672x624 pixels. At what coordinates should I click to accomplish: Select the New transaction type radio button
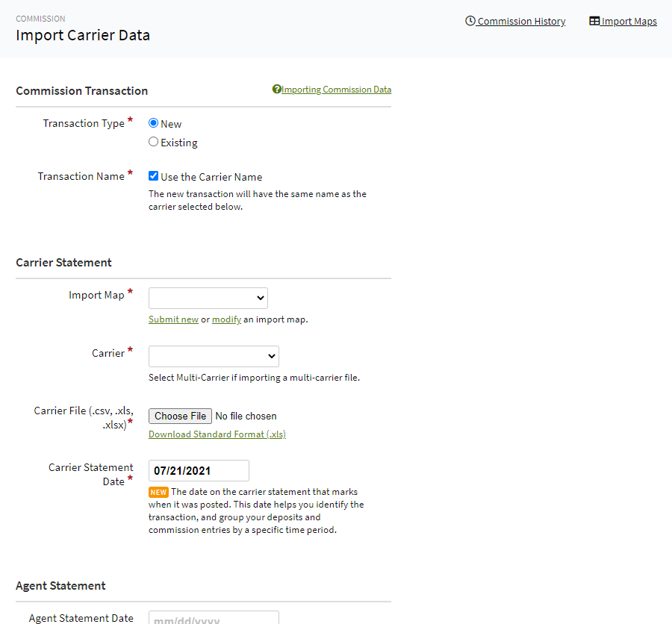tap(153, 122)
